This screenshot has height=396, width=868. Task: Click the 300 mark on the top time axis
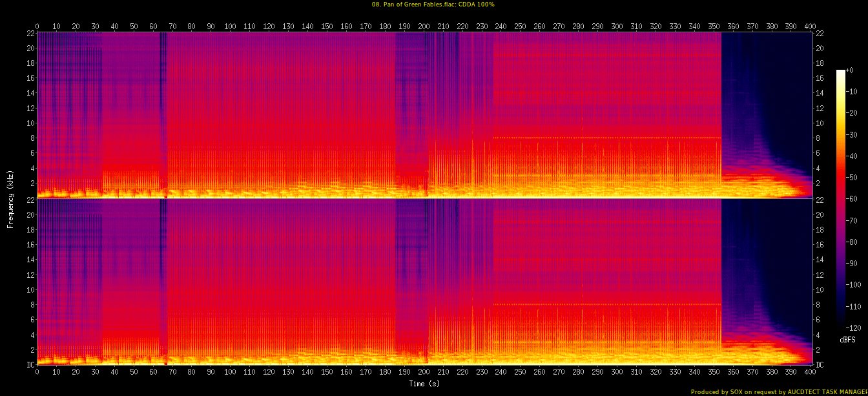(x=617, y=26)
